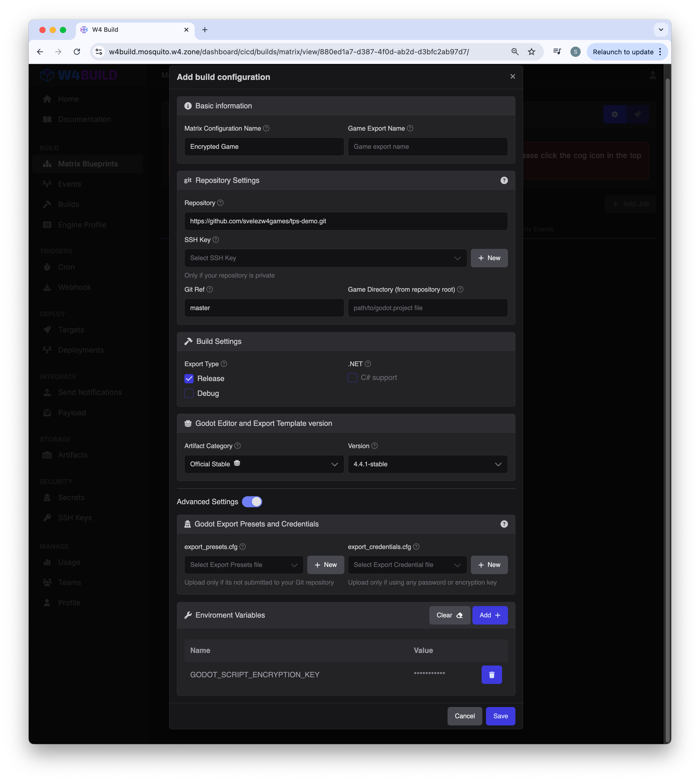Click the Matrix Configuration Name input field
700x782 pixels.
point(264,146)
